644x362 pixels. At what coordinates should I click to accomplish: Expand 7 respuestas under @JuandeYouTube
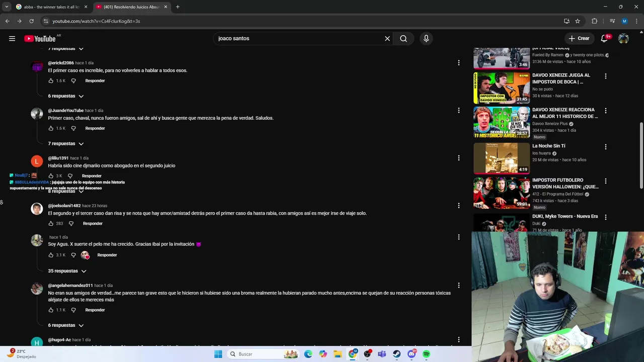(66, 144)
